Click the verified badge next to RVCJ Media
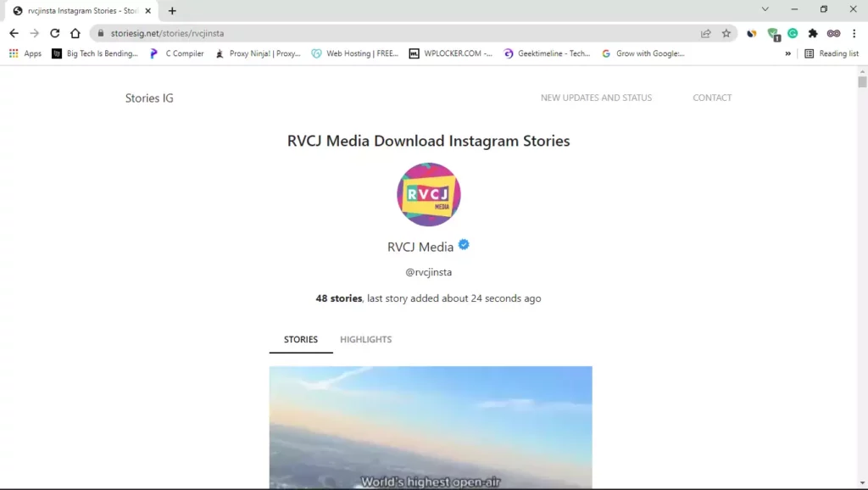The height and width of the screenshot is (490, 868). pyautogui.click(x=464, y=244)
